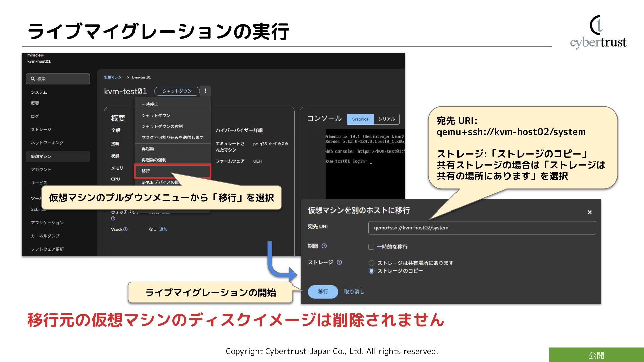Viewport: 644px width, 362px height.
Task: Select ストレージは共有場所にあります radio option
Action: tap(371, 263)
